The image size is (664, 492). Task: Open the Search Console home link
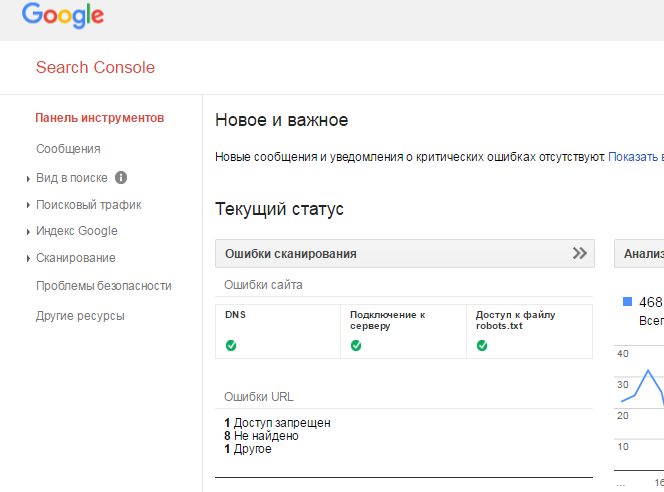(x=95, y=67)
